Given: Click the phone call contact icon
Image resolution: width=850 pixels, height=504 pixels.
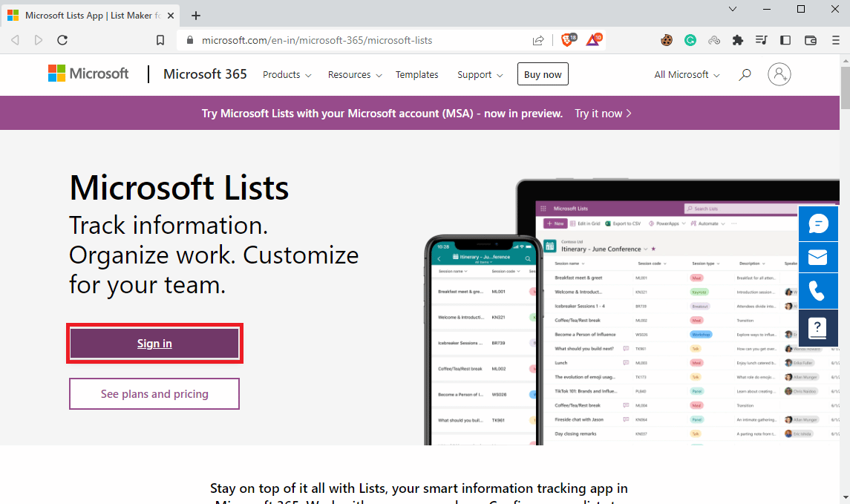Looking at the screenshot, I should [x=818, y=291].
